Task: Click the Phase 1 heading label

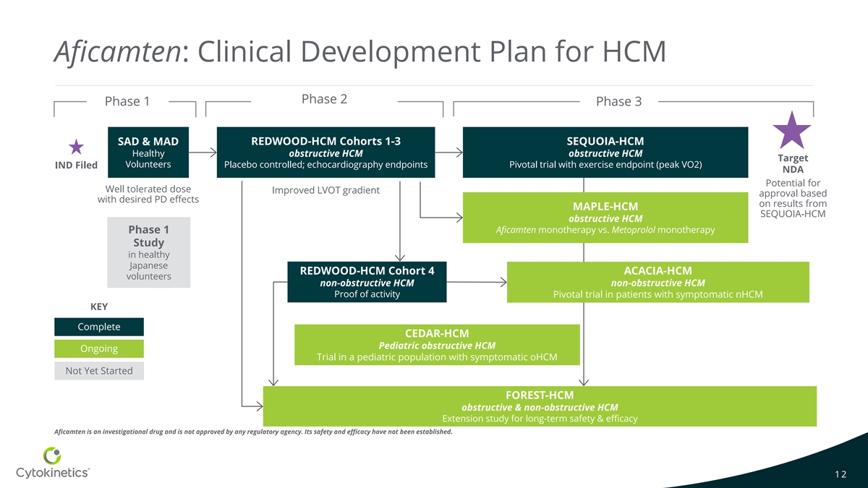Action: [127, 101]
